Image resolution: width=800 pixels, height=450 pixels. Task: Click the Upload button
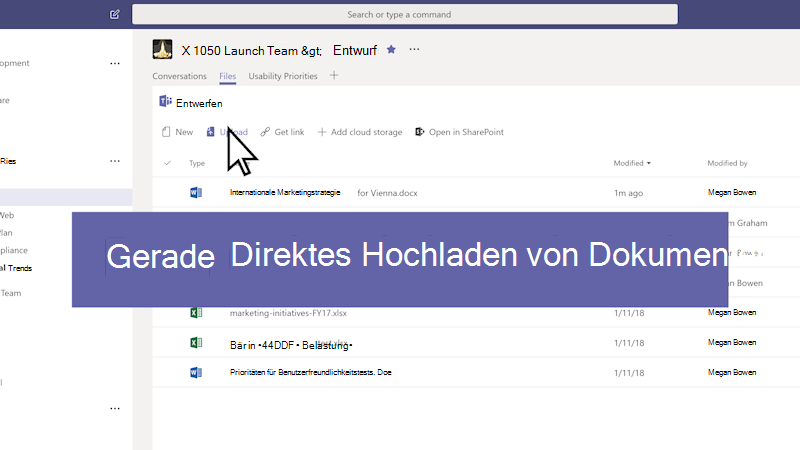click(x=227, y=132)
